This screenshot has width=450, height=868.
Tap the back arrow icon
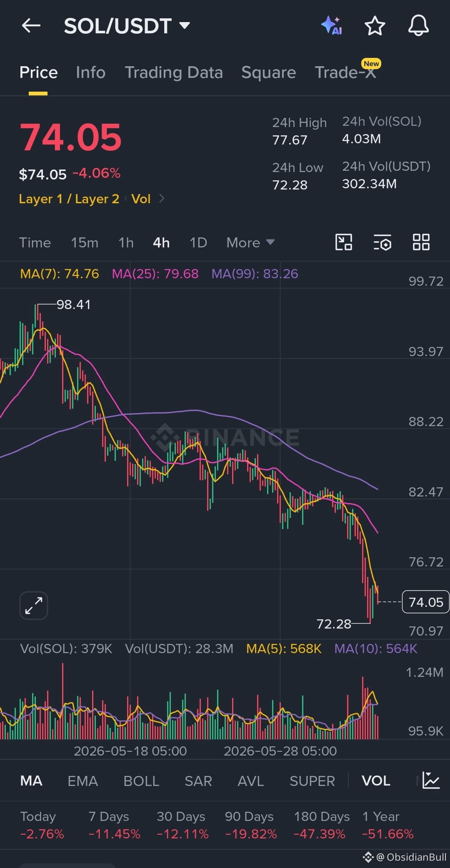click(x=31, y=26)
